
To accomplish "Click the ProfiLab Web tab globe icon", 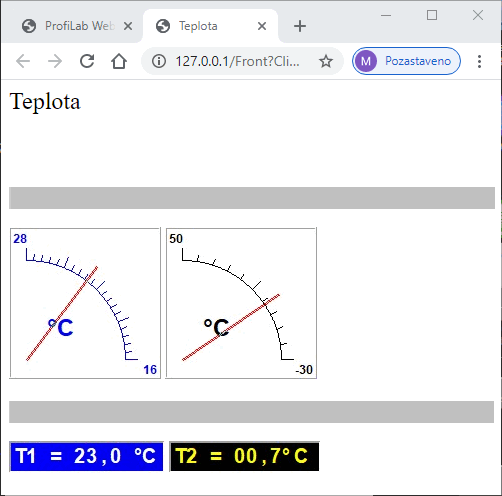I will pyautogui.click(x=29, y=26).
